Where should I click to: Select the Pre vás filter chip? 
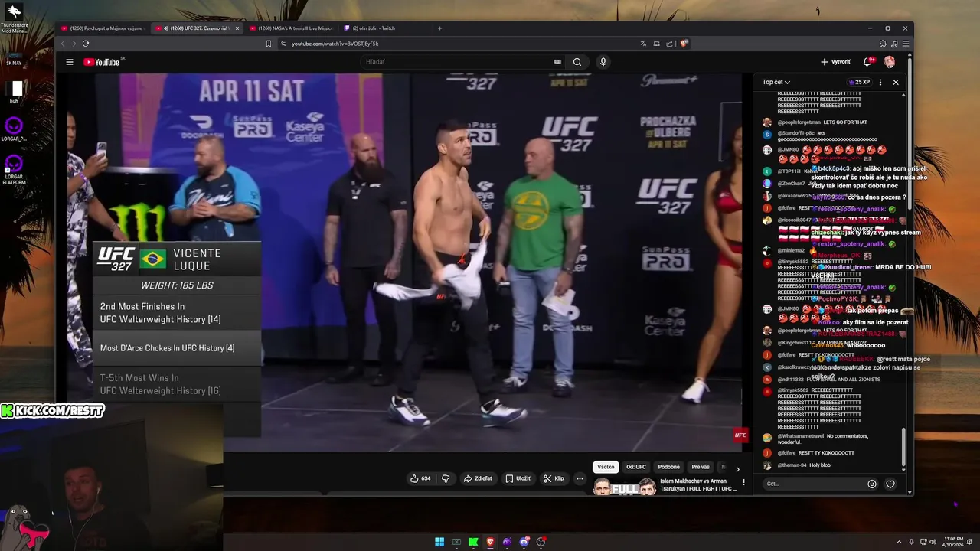click(x=701, y=467)
